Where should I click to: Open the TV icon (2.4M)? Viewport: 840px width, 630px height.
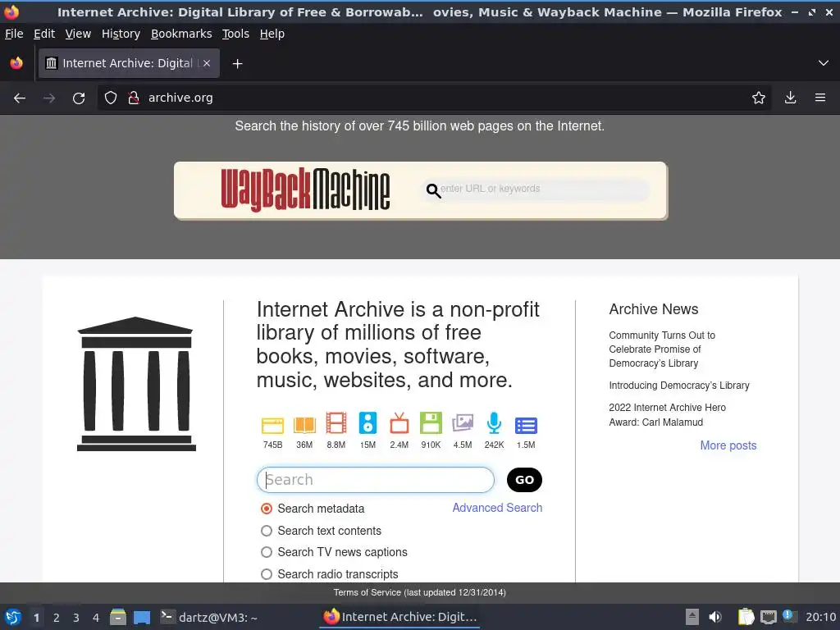point(399,423)
